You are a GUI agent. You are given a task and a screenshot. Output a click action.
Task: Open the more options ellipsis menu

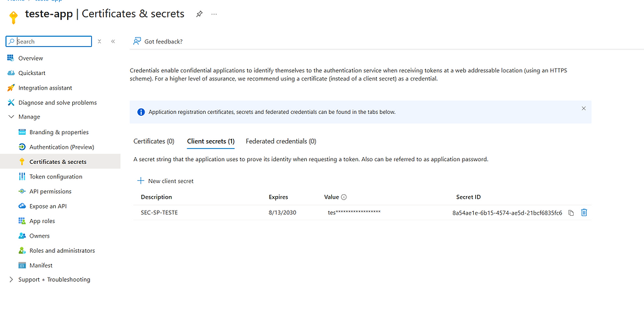point(214,14)
